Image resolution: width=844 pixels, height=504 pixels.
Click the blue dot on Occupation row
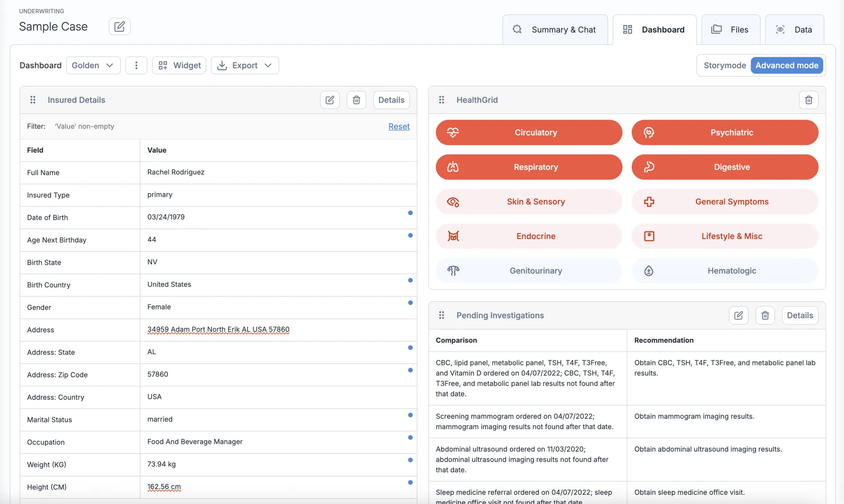point(410,438)
